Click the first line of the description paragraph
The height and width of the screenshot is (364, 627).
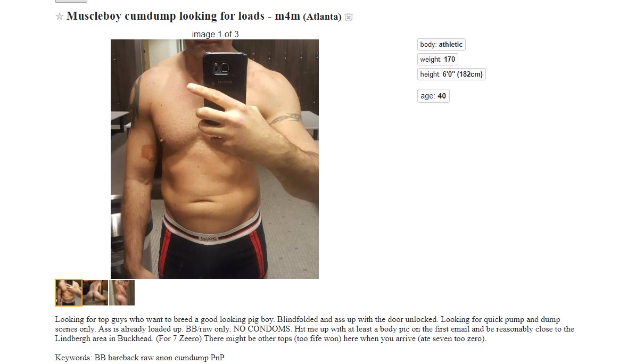[x=307, y=319]
